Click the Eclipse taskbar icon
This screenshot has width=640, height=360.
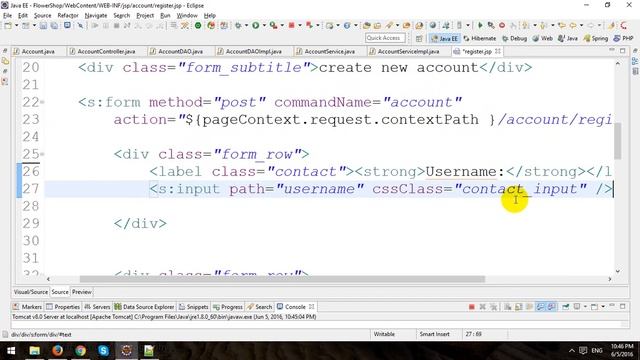coord(126,350)
